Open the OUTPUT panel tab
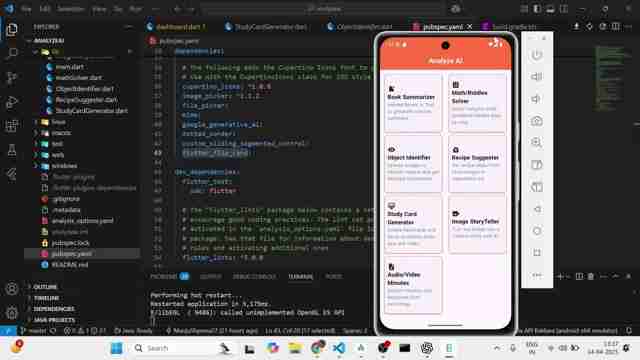 (211, 276)
